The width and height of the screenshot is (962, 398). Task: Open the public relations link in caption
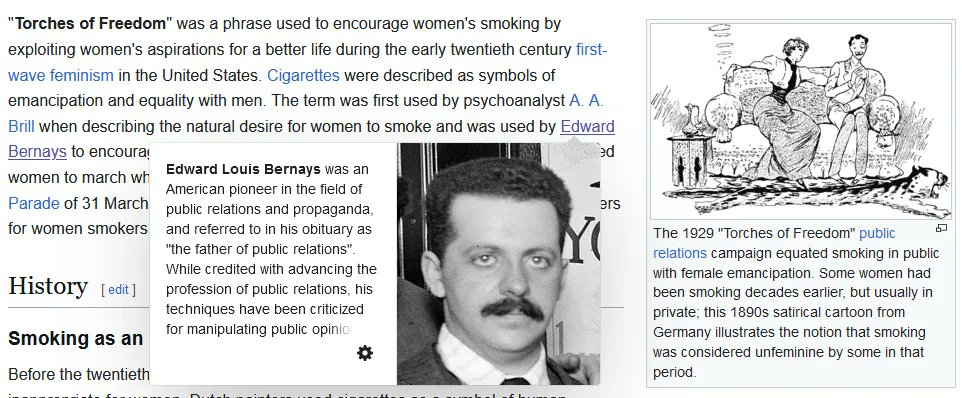click(877, 233)
